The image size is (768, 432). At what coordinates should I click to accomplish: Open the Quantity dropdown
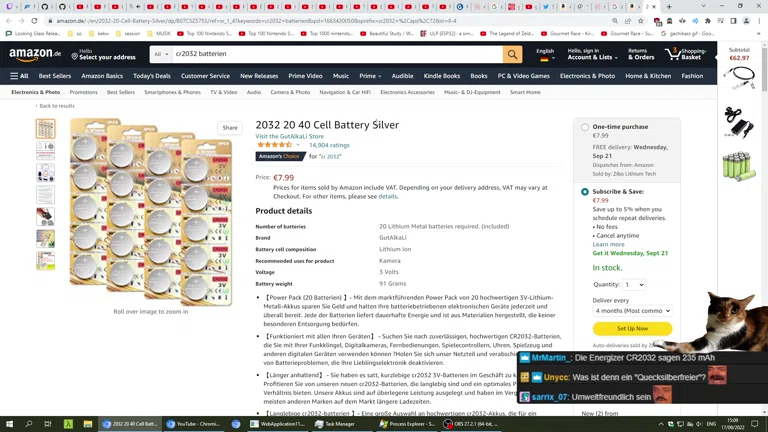point(633,285)
